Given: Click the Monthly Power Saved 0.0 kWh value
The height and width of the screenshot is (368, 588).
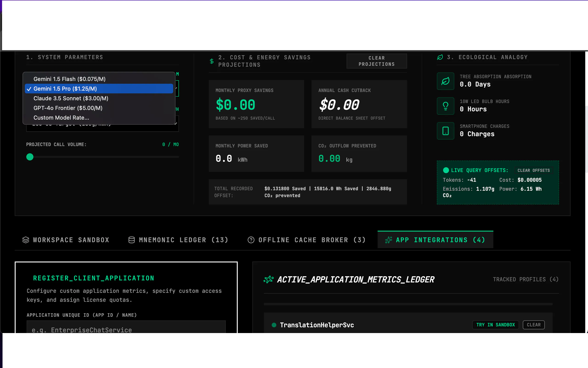Looking at the screenshot, I should pos(231,159).
